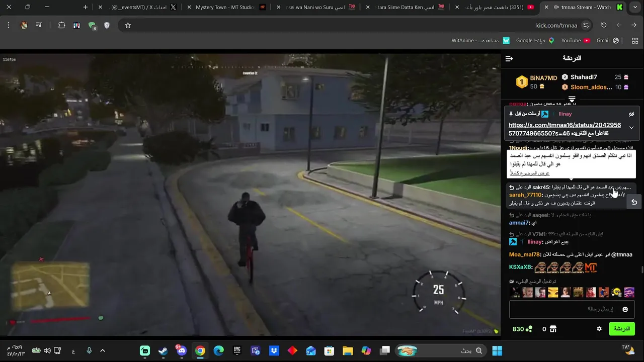644x362 pixels.
Task: Select BiNA7MD top gifter entry
Action: [536, 82]
